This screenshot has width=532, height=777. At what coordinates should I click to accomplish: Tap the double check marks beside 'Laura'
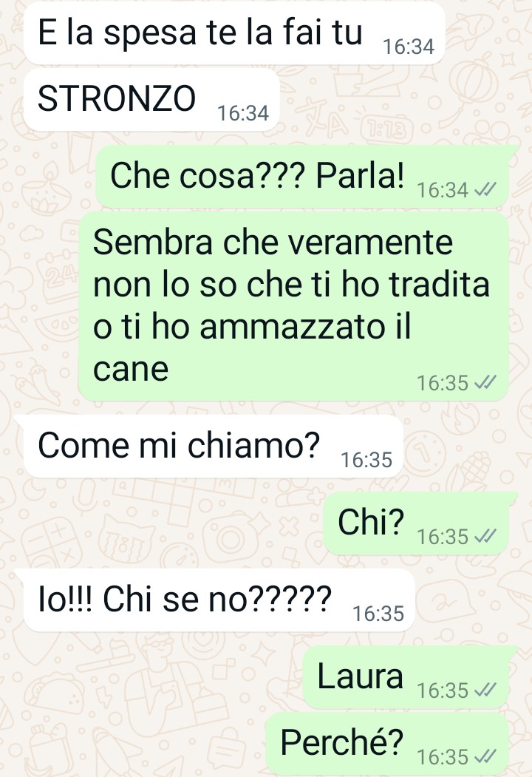(x=485, y=690)
